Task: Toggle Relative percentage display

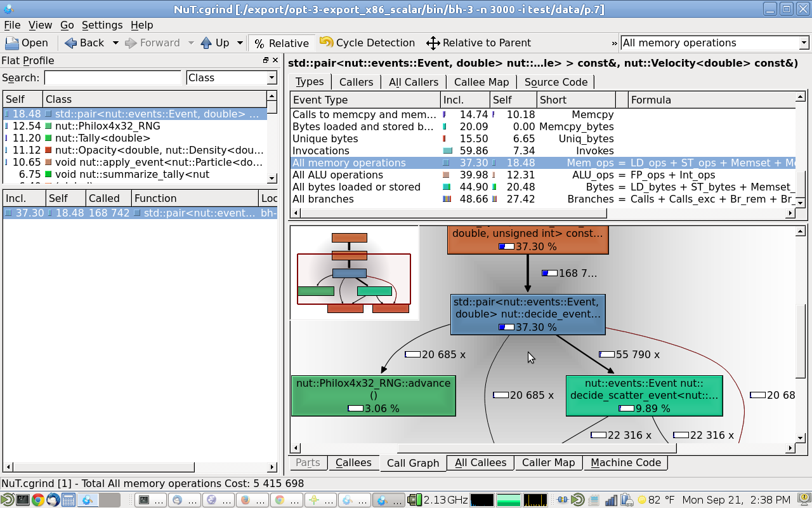Action: point(281,43)
